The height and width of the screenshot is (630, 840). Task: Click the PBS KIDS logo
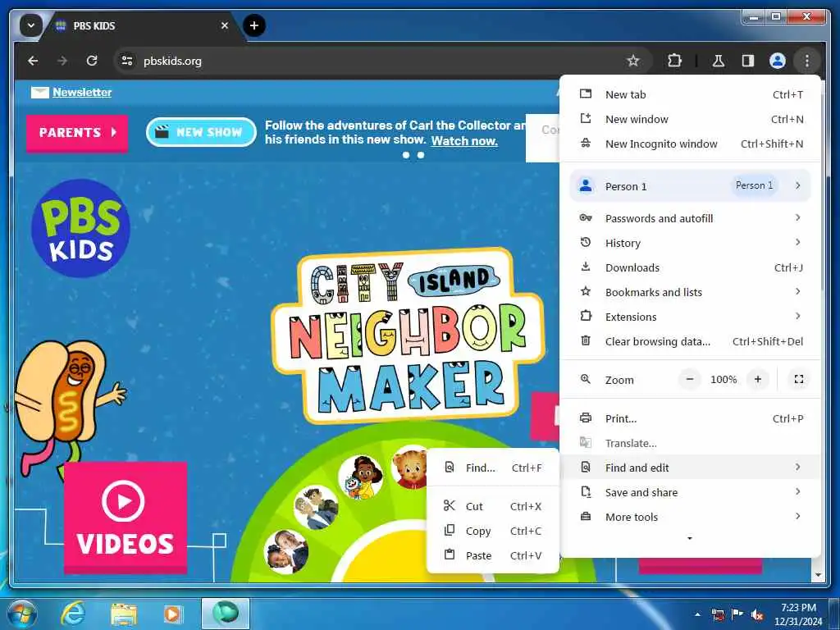(x=81, y=228)
